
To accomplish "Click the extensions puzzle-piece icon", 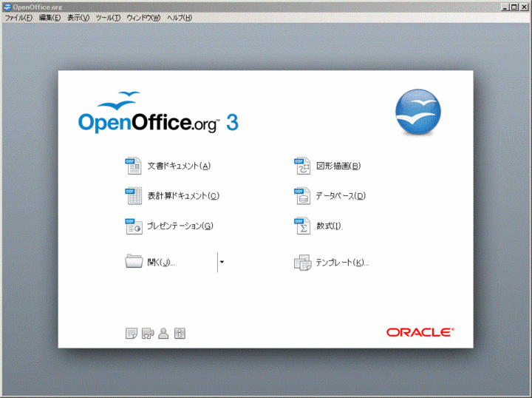I will [x=148, y=333].
